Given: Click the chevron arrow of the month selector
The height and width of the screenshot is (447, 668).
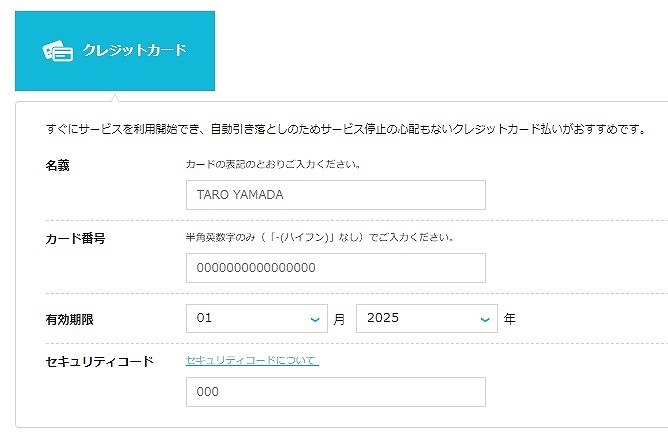Looking at the screenshot, I should click(315, 320).
